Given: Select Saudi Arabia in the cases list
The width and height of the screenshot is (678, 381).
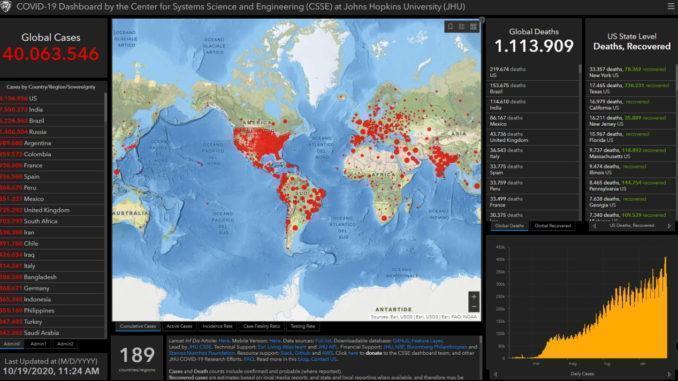Looking at the screenshot, I should (x=52, y=333).
